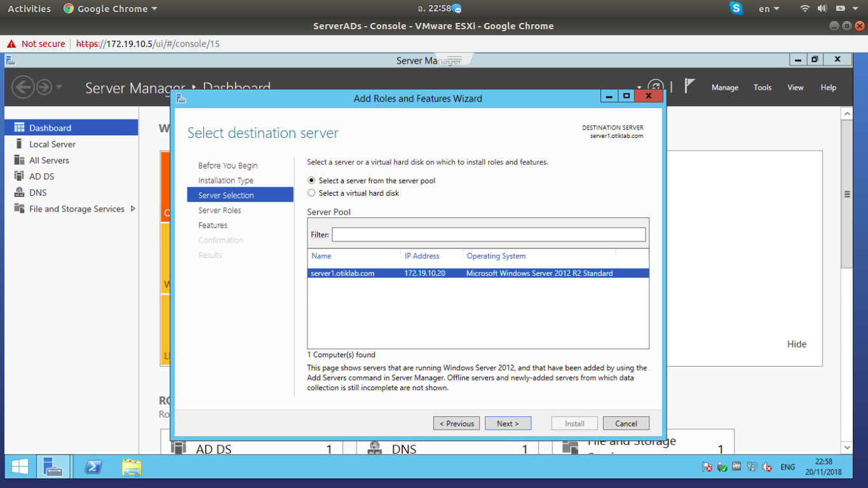The height and width of the screenshot is (488, 868).
Task: Click the Local Server icon in sidebar
Action: pos(19,144)
